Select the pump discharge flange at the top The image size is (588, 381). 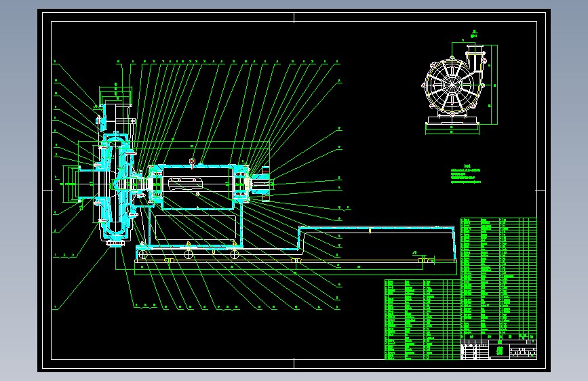point(115,106)
